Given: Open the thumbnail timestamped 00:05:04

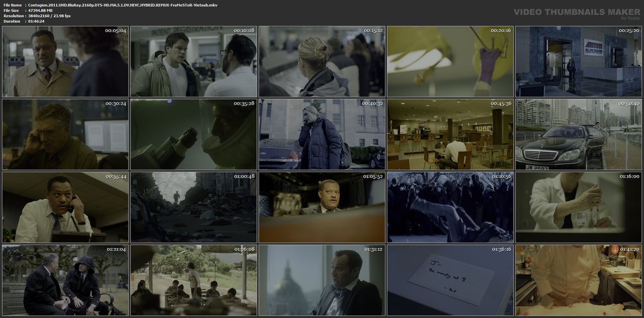Looking at the screenshot, I should [65, 61].
